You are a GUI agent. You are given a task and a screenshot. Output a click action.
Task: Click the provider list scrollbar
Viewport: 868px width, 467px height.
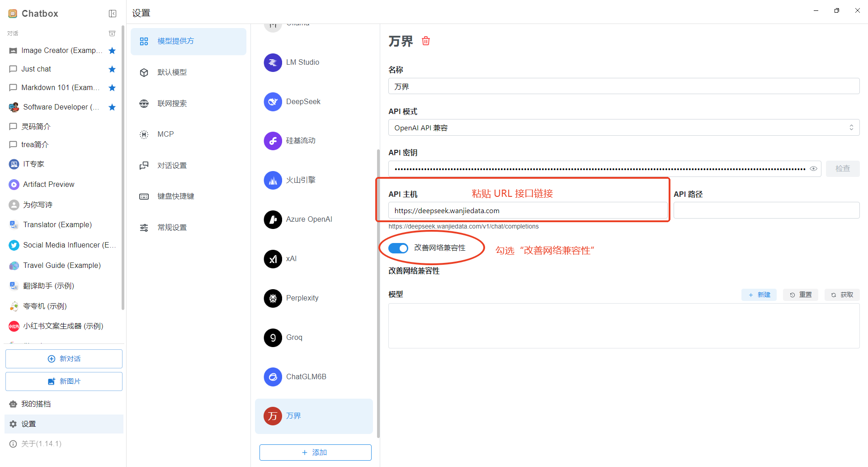(378, 293)
